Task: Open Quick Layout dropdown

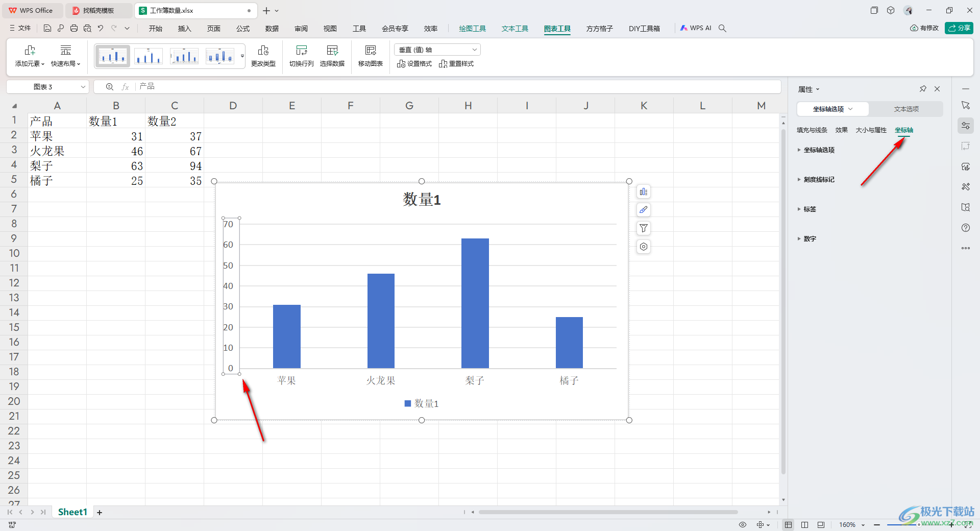Action: pos(65,56)
